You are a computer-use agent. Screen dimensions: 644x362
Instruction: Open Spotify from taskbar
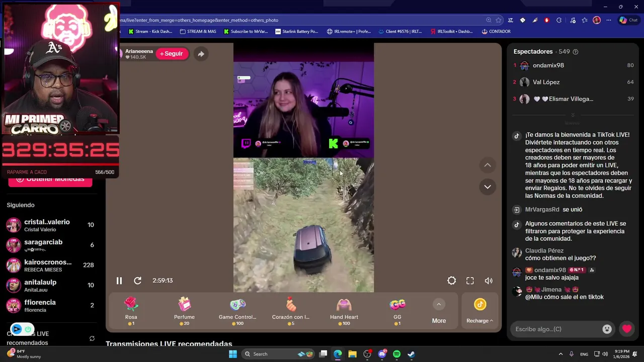pos(396,354)
